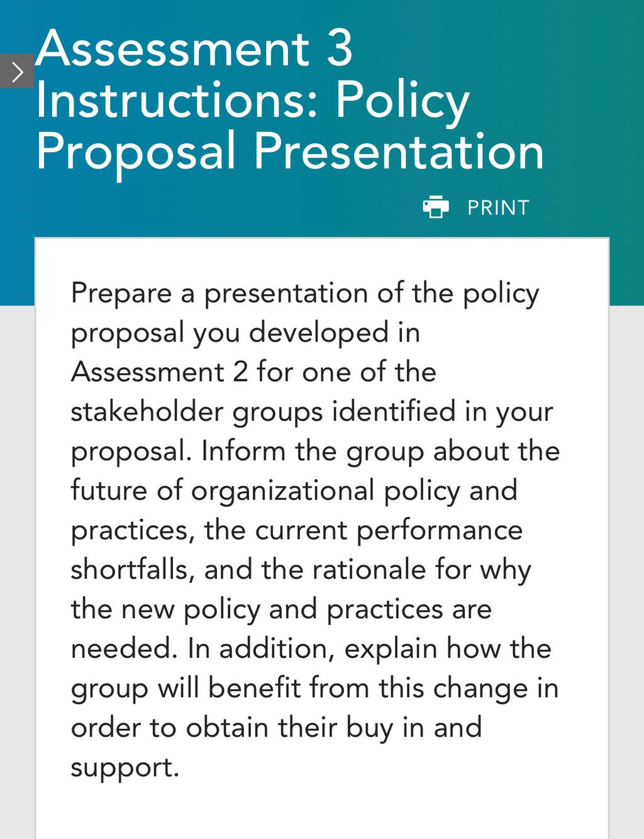Click 'needed. In addition, explain how the' line

pyautogui.click(x=311, y=649)
